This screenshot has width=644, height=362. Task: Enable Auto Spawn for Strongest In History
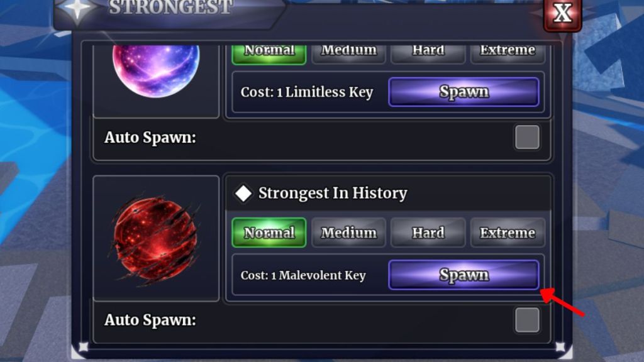[x=527, y=321]
